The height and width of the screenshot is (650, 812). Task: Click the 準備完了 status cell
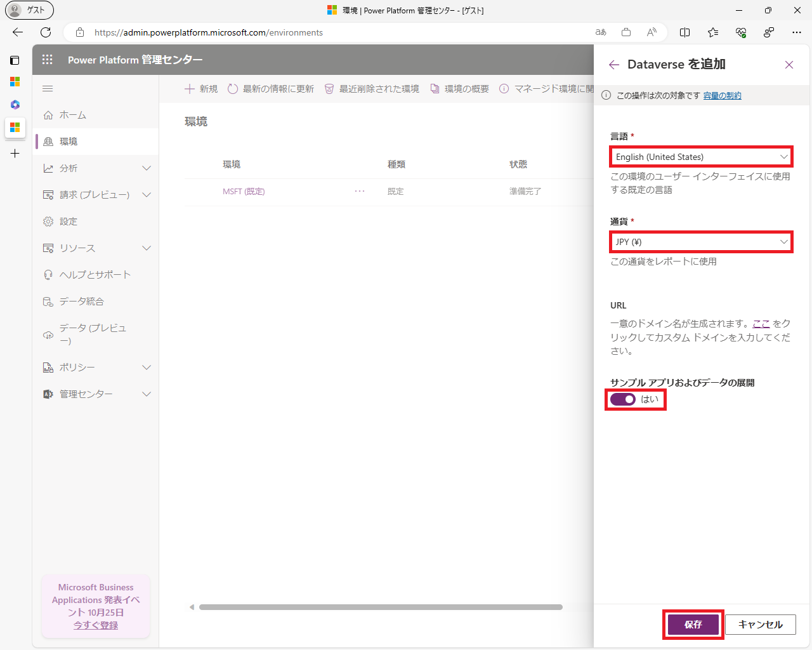525,191
